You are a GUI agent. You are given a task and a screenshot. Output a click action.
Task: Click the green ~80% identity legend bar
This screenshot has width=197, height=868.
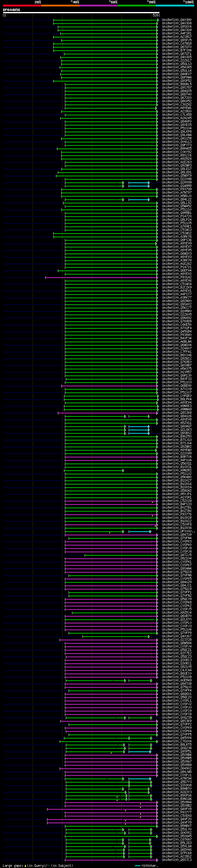coord(137,6)
